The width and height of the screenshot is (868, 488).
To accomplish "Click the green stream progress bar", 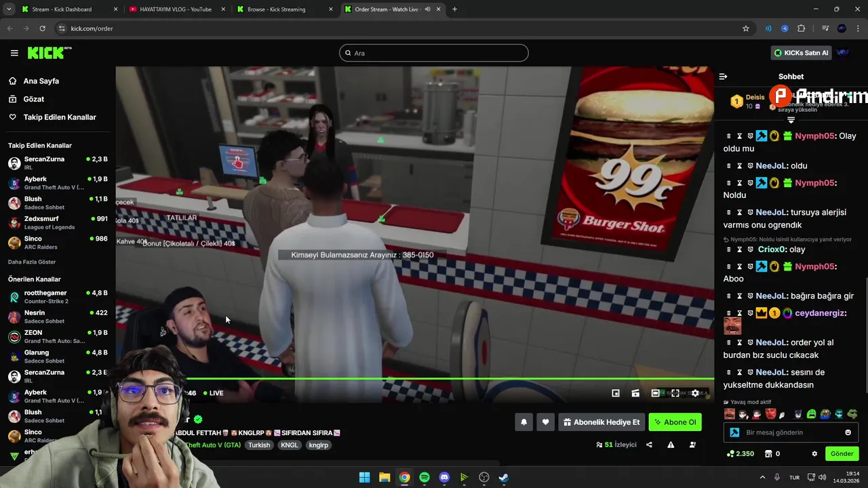I will coord(450,379).
